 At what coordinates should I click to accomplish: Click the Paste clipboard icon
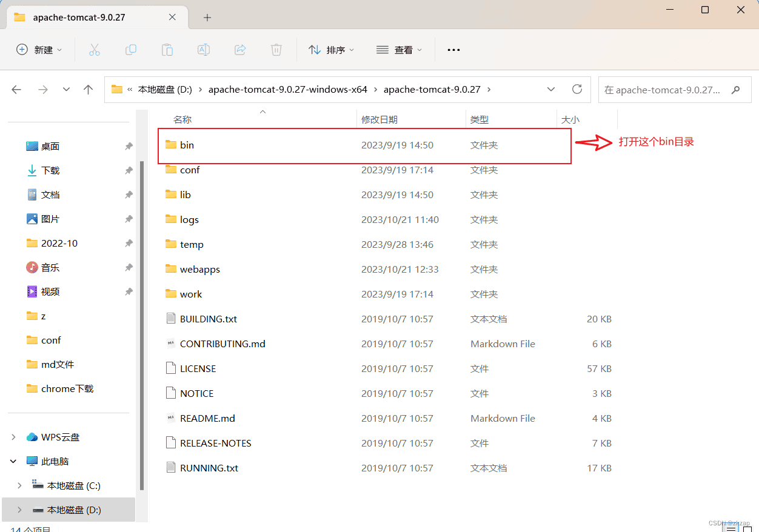167,50
